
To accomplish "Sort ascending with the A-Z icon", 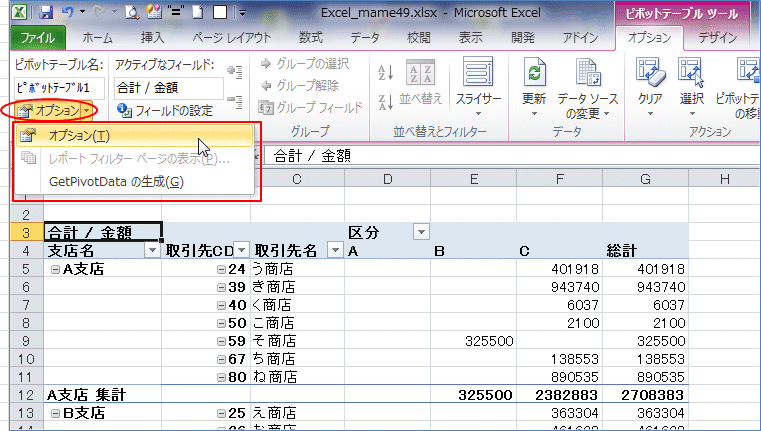I will tap(386, 70).
